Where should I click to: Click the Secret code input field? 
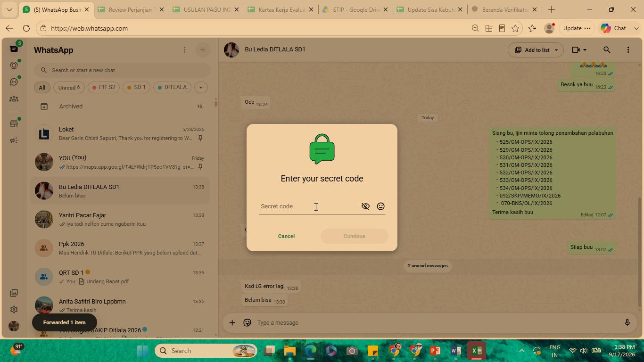309,206
